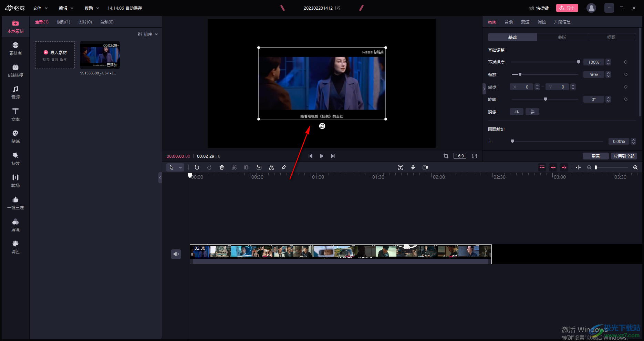Open the 贴纸 stickers panel
Viewport: 644px width, 341px height.
[15, 137]
